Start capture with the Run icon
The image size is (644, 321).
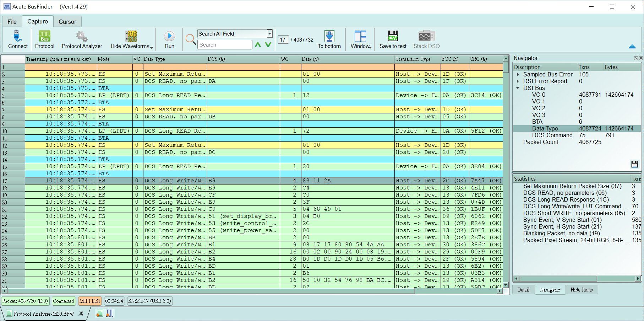pyautogui.click(x=169, y=36)
